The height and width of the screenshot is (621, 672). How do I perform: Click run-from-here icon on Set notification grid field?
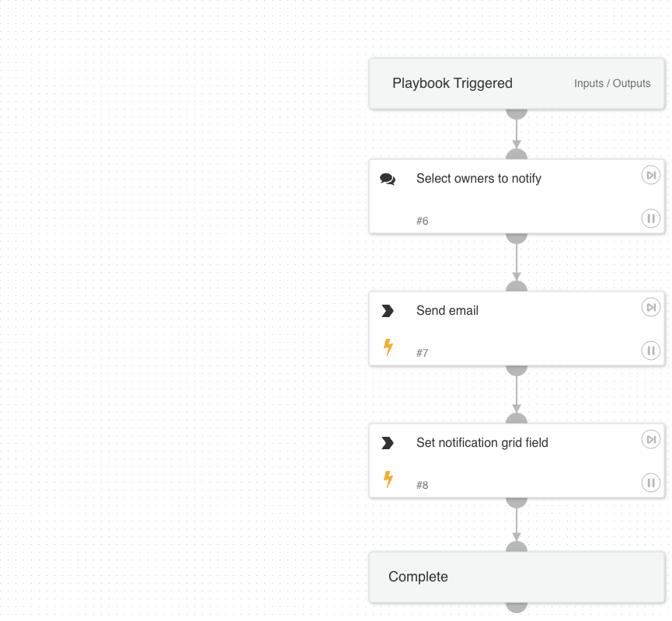(x=651, y=439)
